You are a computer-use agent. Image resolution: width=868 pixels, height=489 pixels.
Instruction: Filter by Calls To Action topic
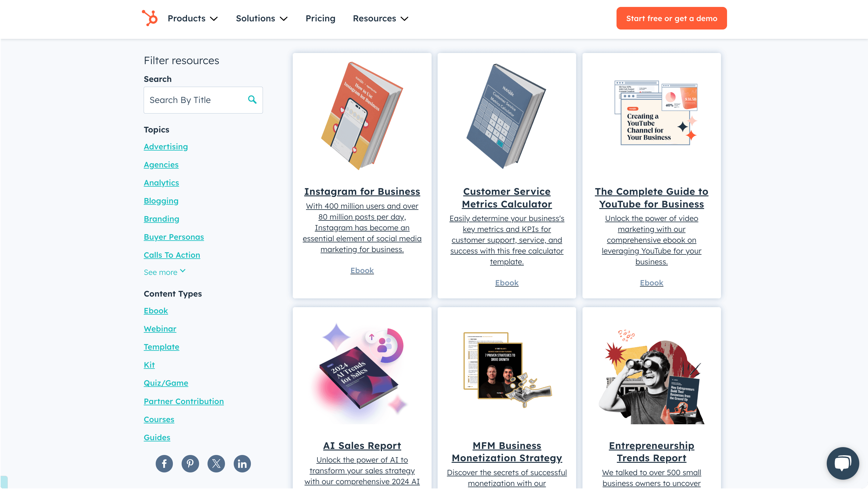click(x=172, y=255)
